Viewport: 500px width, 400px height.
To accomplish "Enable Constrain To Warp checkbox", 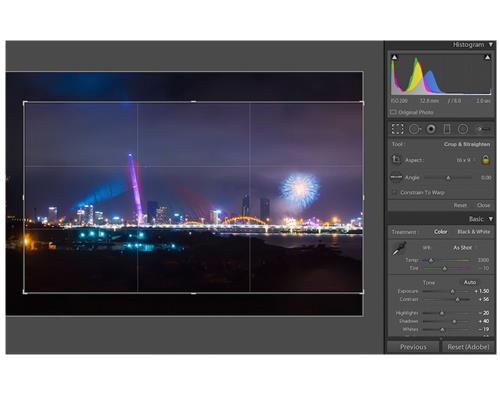I will pos(394,193).
